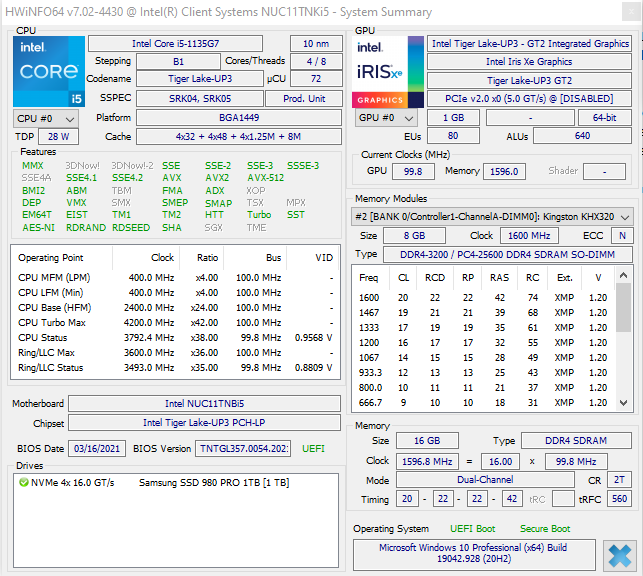Image resolution: width=643 pixels, height=576 pixels.
Task: Click the Cores/Threads 4 / 8 field
Action: (x=316, y=61)
